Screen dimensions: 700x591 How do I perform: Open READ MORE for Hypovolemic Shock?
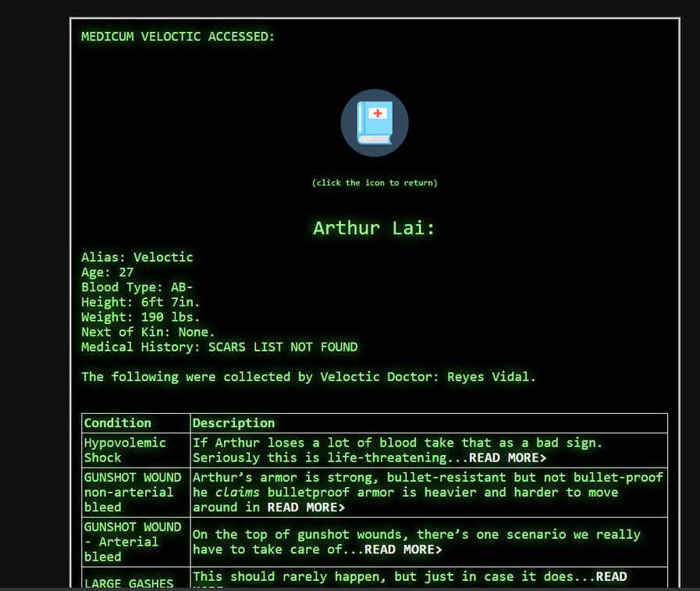[507, 457]
